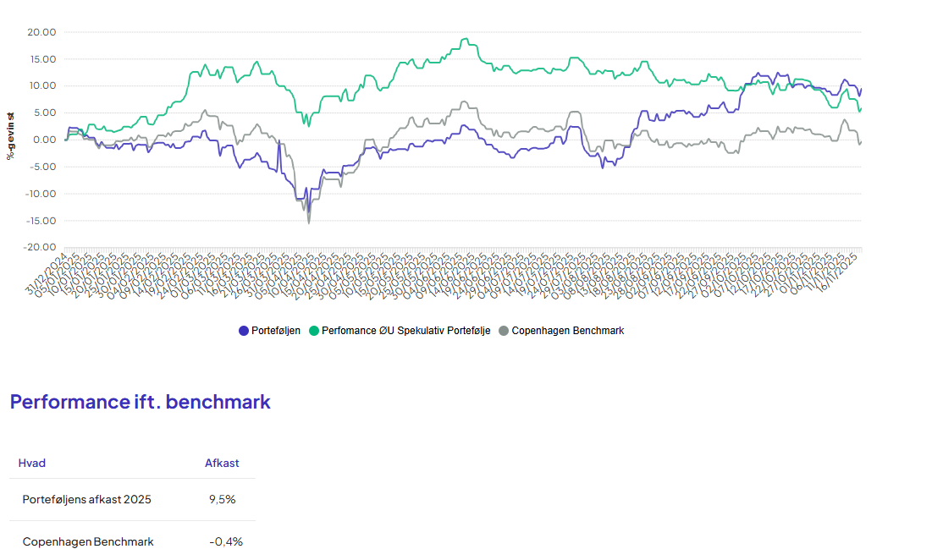Click the gray Copenhagen Benchmark legend dot
Screen dimensions: 943x560
(x=505, y=331)
